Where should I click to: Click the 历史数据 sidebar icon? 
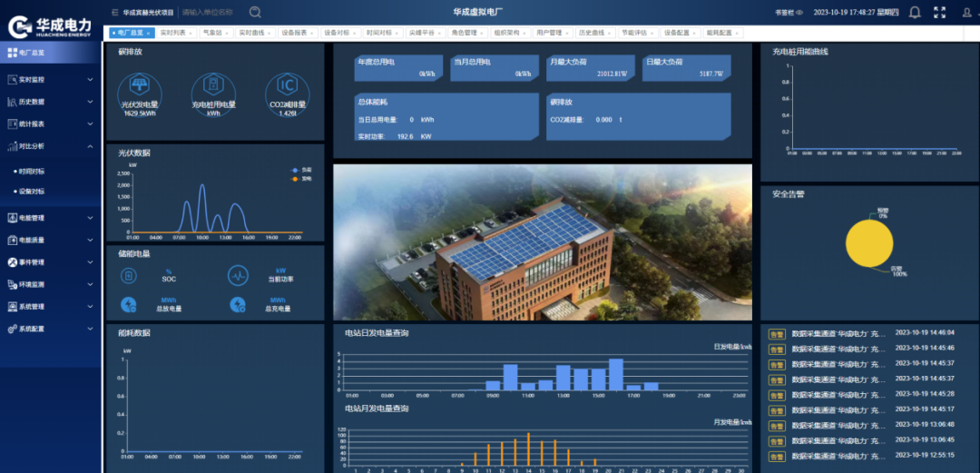click(13, 102)
